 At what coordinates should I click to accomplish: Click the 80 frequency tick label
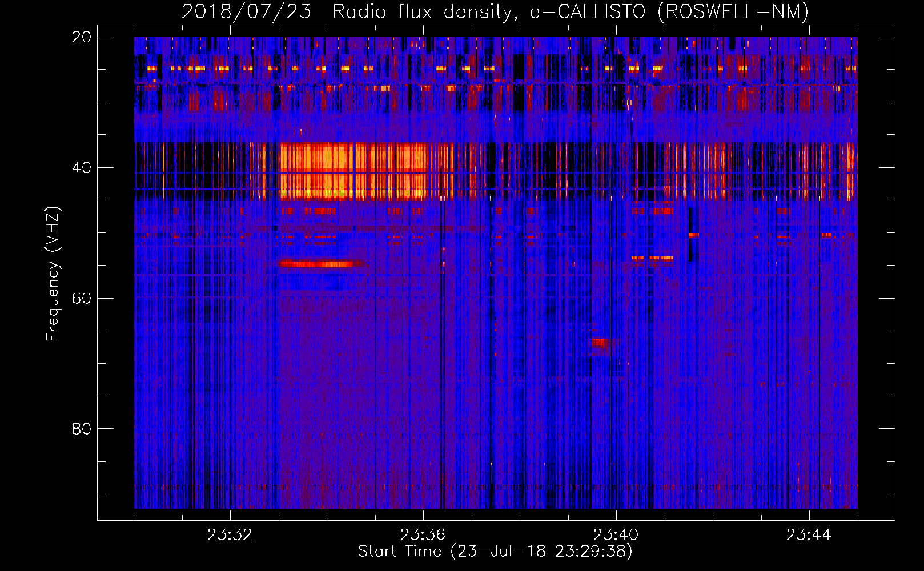pos(82,429)
